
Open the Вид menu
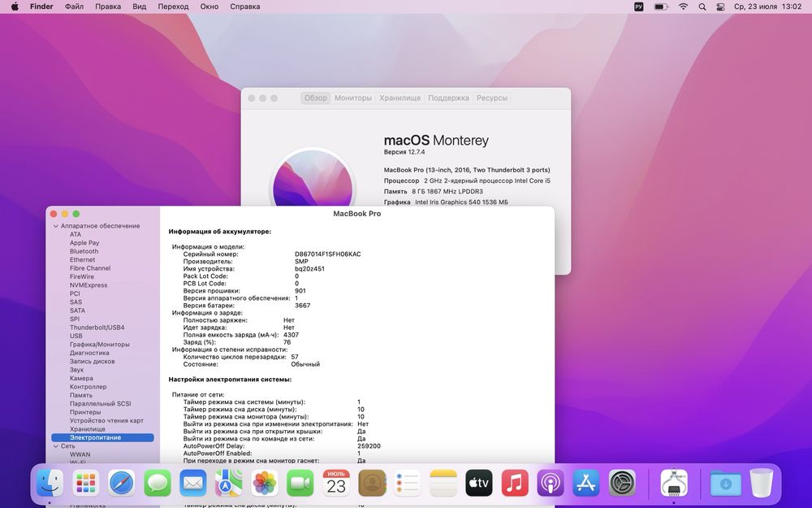[140, 7]
